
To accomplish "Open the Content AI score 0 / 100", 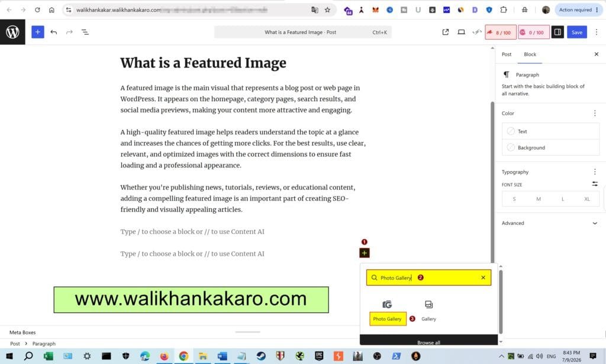I will [x=533, y=33].
